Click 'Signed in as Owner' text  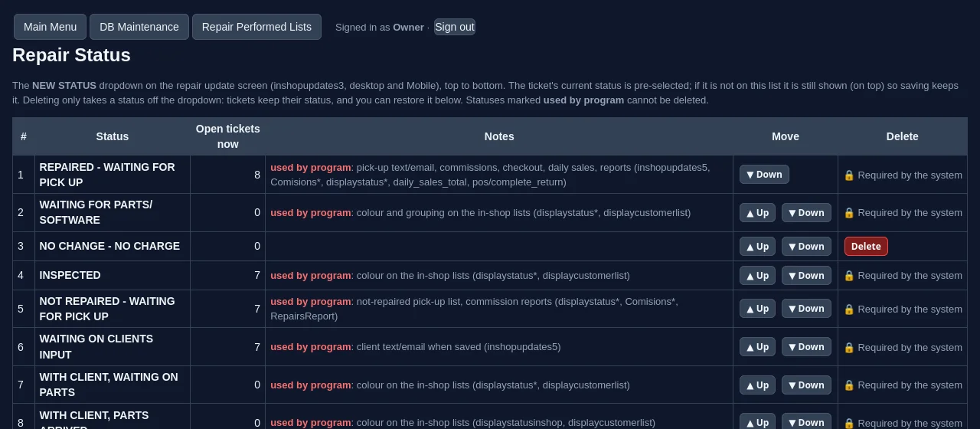coord(380,27)
